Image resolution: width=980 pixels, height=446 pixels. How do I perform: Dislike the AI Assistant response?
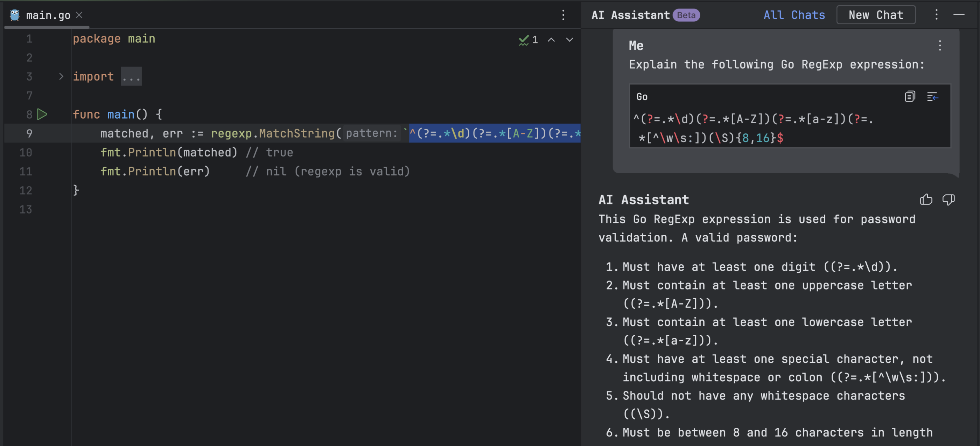click(x=948, y=200)
